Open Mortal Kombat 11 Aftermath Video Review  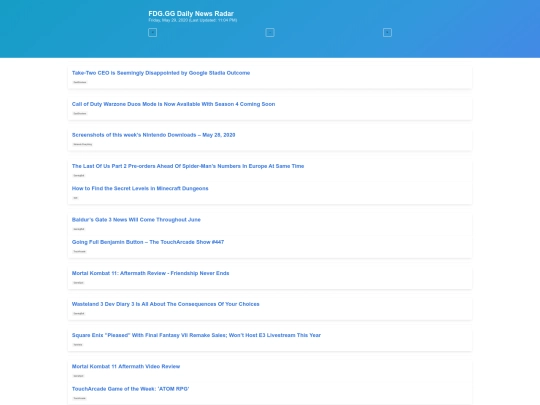[126, 366]
